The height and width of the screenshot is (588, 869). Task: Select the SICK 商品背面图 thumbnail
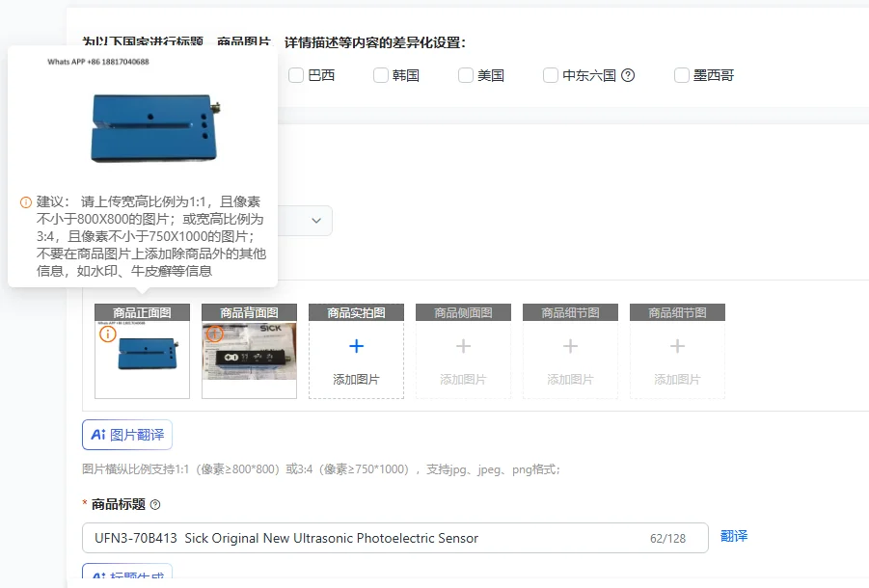click(250, 352)
